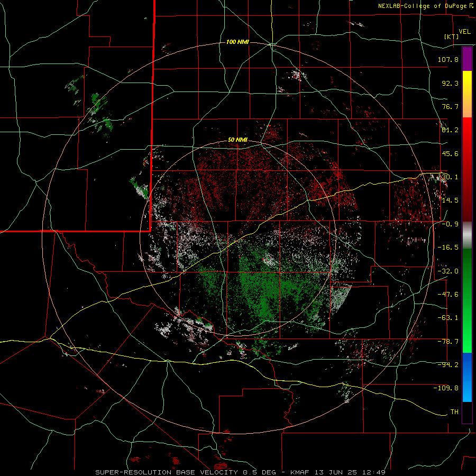Click the [KT] units label
The width and height of the screenshot is (476, 476).
click(x=452, y=36)
